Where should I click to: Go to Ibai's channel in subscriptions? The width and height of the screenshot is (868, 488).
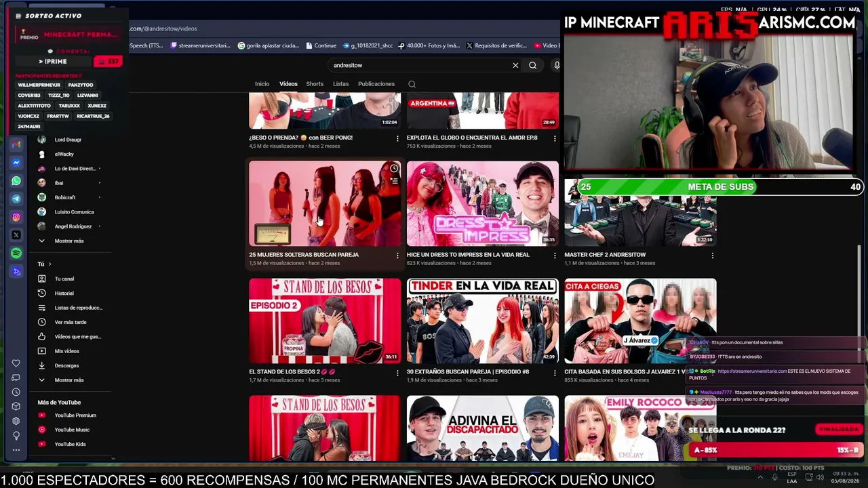tap(59, 183)
